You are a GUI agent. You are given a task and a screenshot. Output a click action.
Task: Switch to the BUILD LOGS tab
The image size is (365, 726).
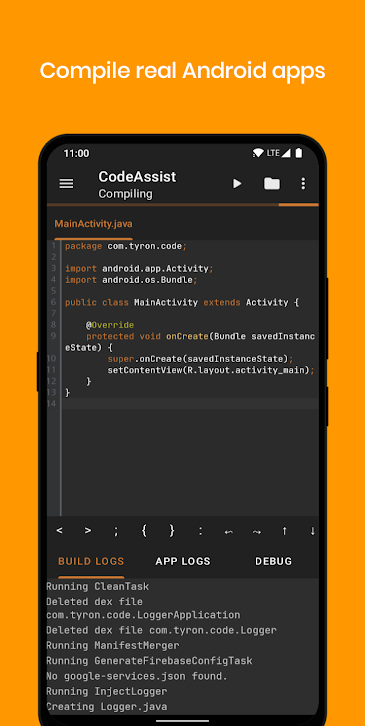click(91, 562)
